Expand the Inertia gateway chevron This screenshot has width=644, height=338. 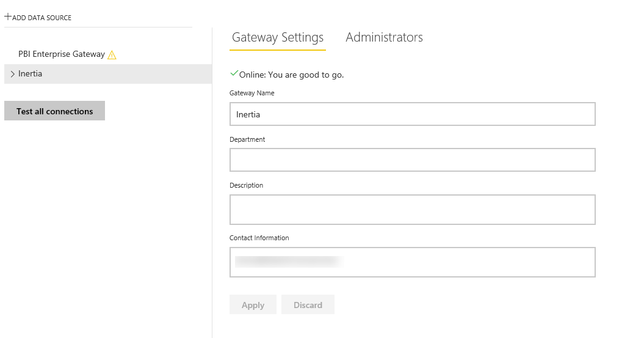click(x=12, y=74)
